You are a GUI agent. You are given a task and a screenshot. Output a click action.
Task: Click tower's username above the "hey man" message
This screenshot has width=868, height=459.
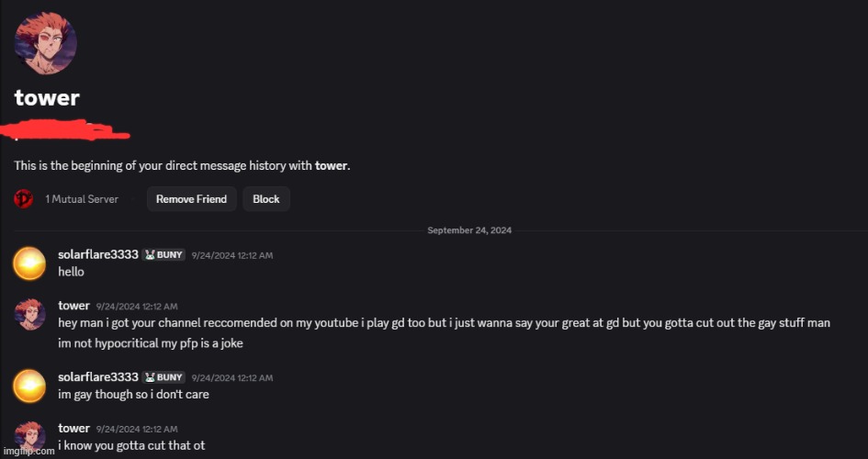[73, 305]
